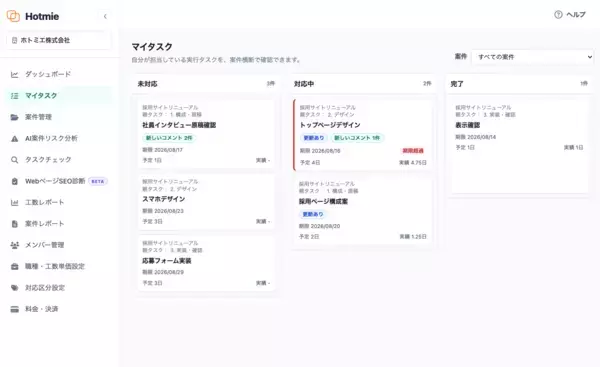The height and width of the screenshot is (367, 600).
Task: Select the ホトミエ株式会社 company selector
Action: (59, 40)
